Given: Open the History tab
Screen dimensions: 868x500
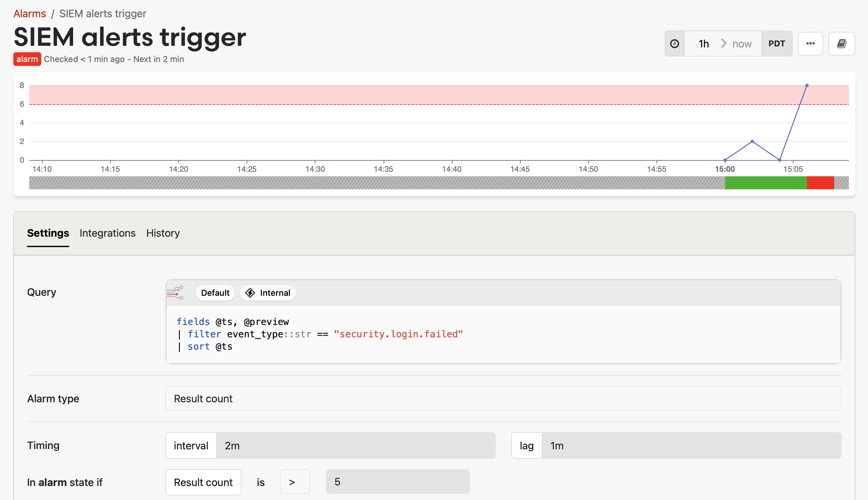Looking at the screenshot, I should pos(163,233).
